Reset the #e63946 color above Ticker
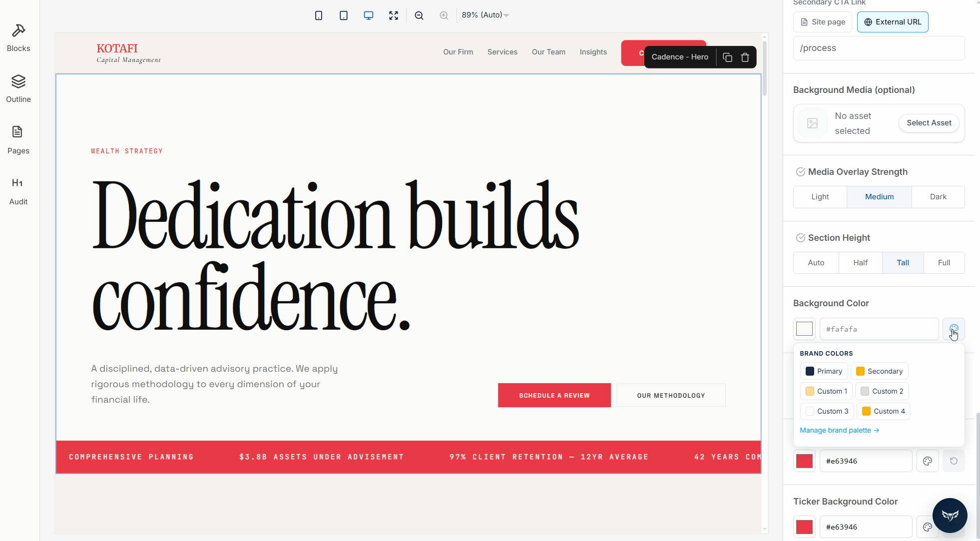The height and width of the screenshot is (541, 980). point(954,461)
